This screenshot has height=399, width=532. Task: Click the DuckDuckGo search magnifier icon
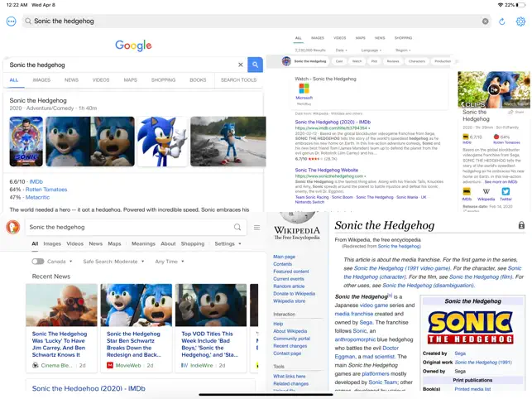237,227
